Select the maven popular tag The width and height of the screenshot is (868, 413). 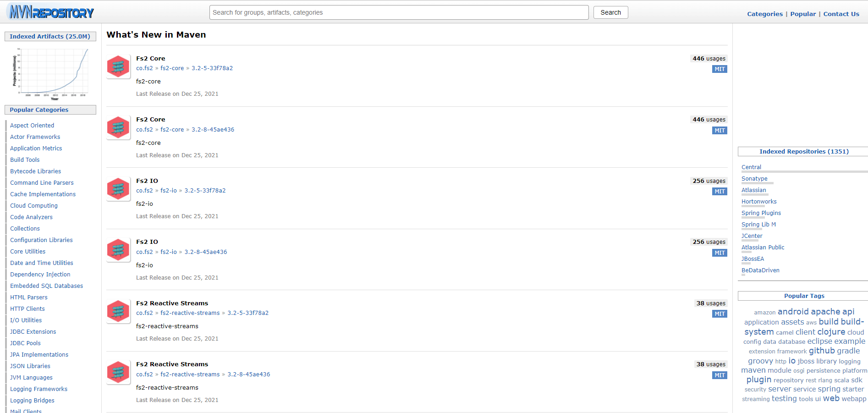click(753, 370)
